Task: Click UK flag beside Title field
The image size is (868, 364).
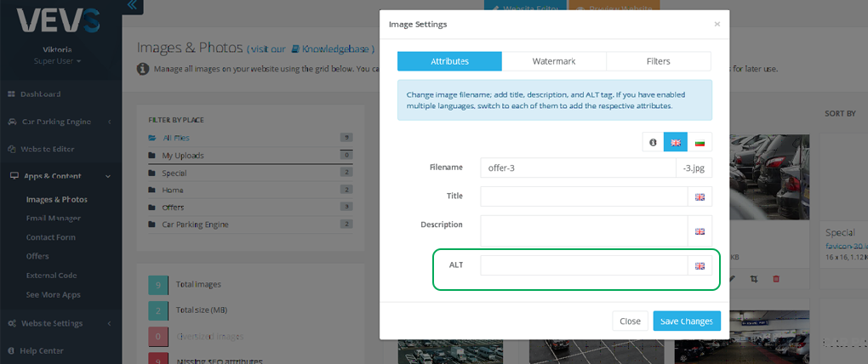Action: 700,196
